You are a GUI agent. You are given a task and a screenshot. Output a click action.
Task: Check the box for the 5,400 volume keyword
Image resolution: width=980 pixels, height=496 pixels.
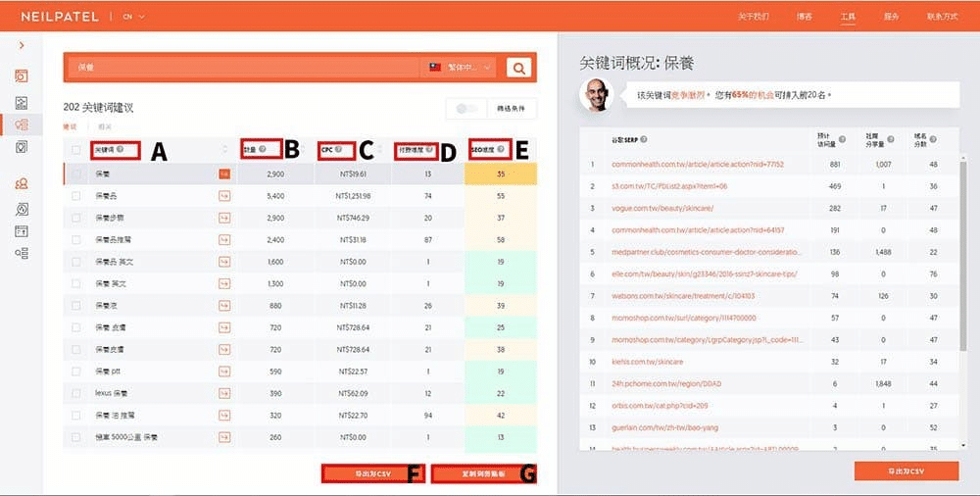pos(76,196)
